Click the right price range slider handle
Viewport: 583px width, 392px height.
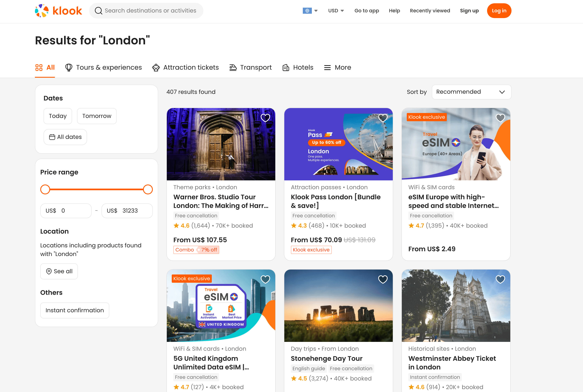148,189
